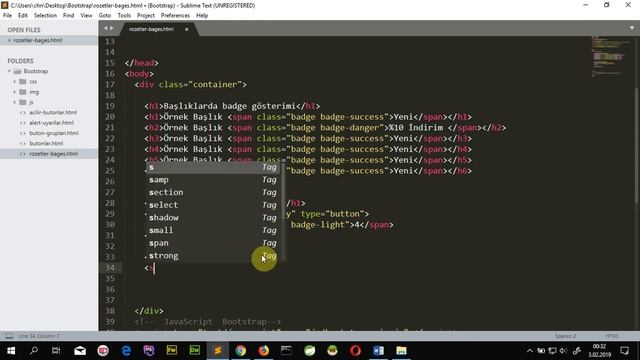
Task: Click the tab history back arrow
Action: 106,28
